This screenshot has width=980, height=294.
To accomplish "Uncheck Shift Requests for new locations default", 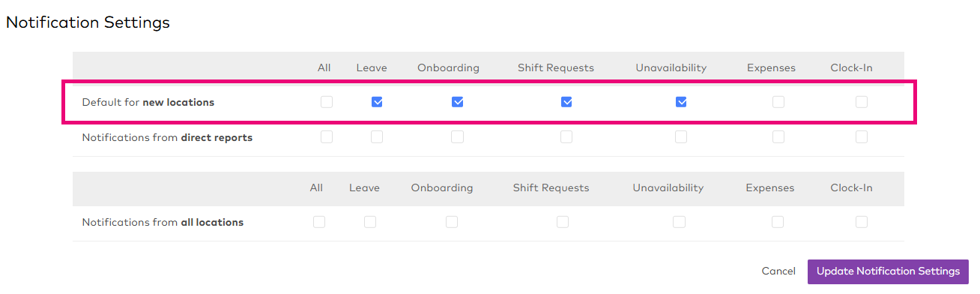I will [x=566, y=102].
